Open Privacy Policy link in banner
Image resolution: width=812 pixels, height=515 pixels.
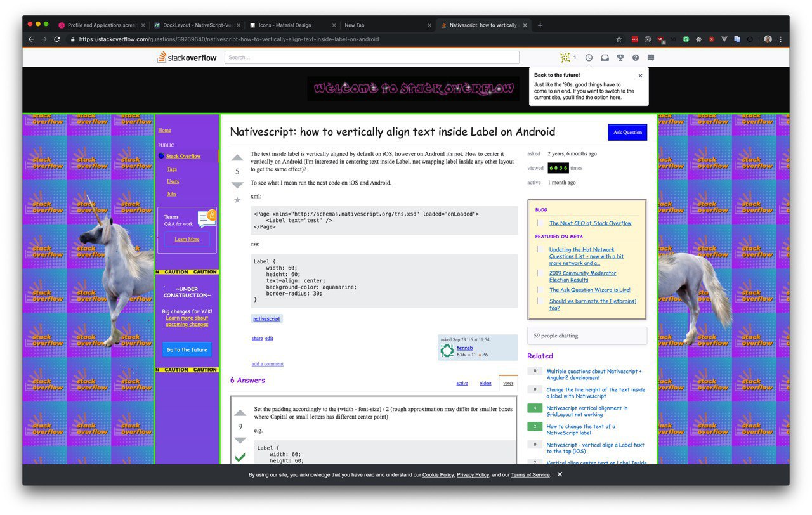tap(473, 474)
